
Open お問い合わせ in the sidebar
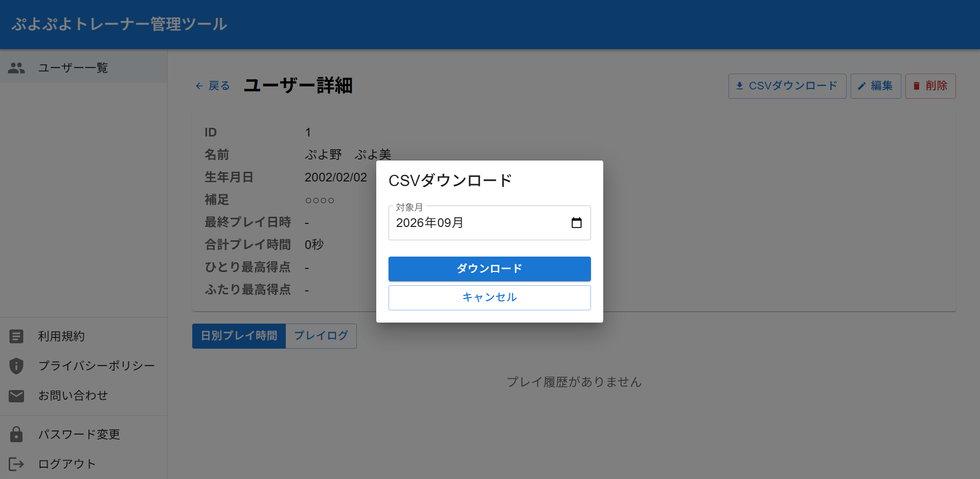coord(84,396)
